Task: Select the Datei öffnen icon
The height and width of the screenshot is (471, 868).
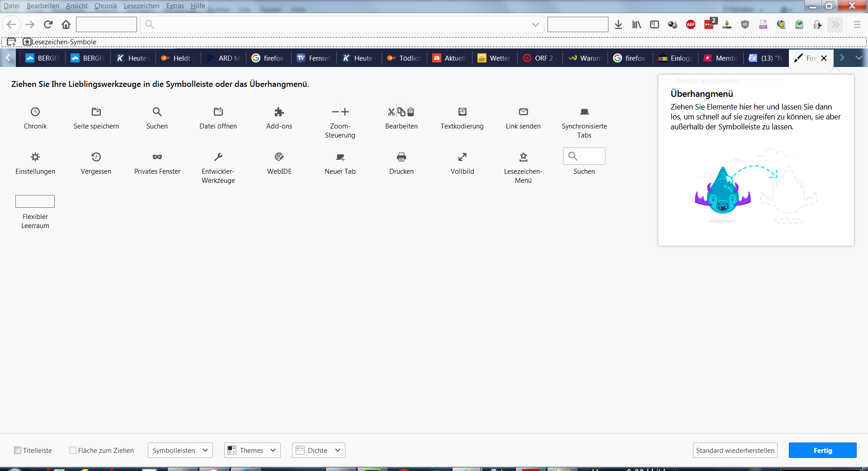Action: pos(218,112)
